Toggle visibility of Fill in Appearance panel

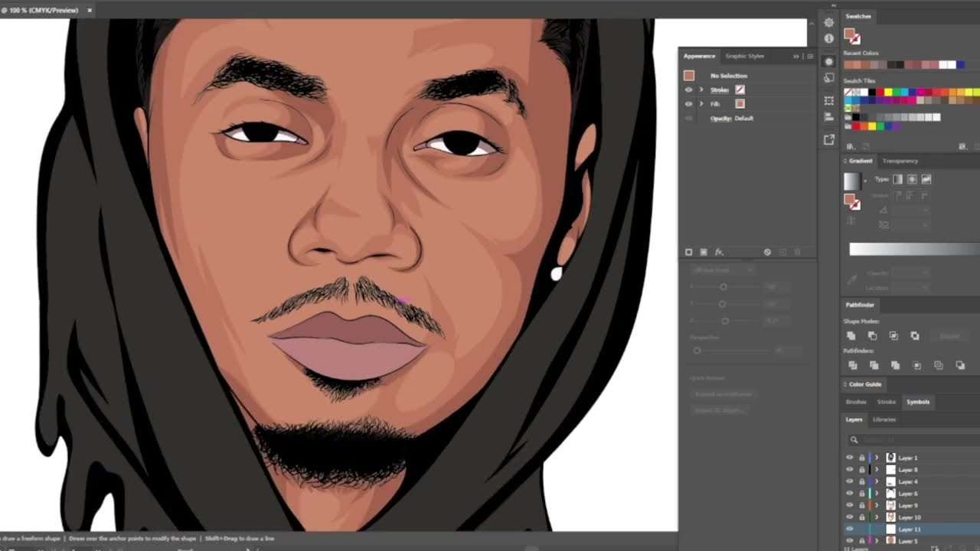[688, 103]
